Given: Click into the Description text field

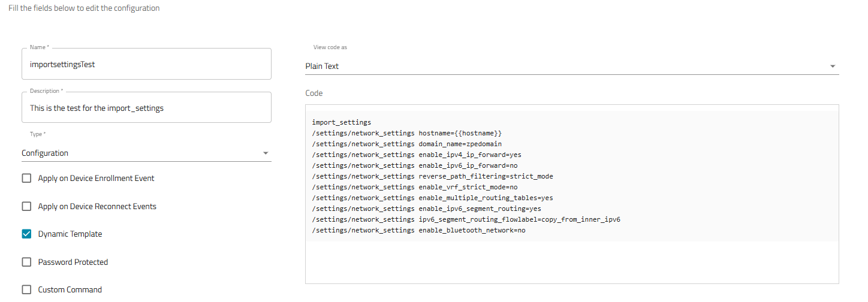Looking at the screenshot, I should point(146,108).
